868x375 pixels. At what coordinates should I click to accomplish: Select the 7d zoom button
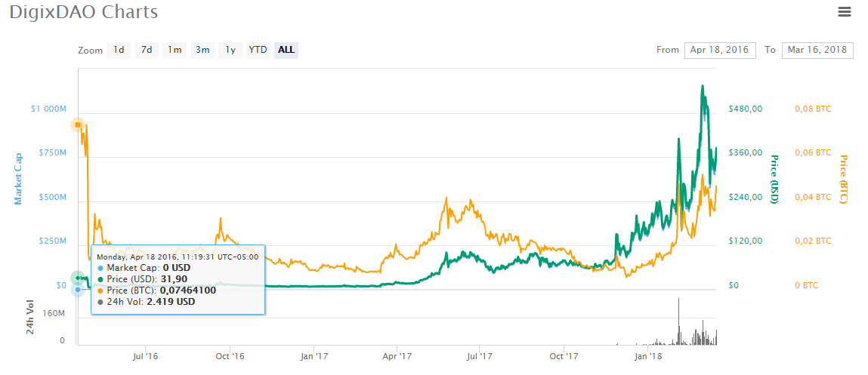point(147,50)
